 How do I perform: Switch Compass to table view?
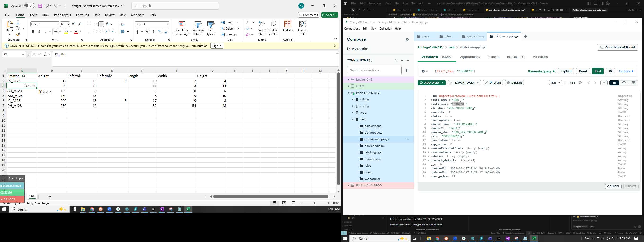click(634, 83)
